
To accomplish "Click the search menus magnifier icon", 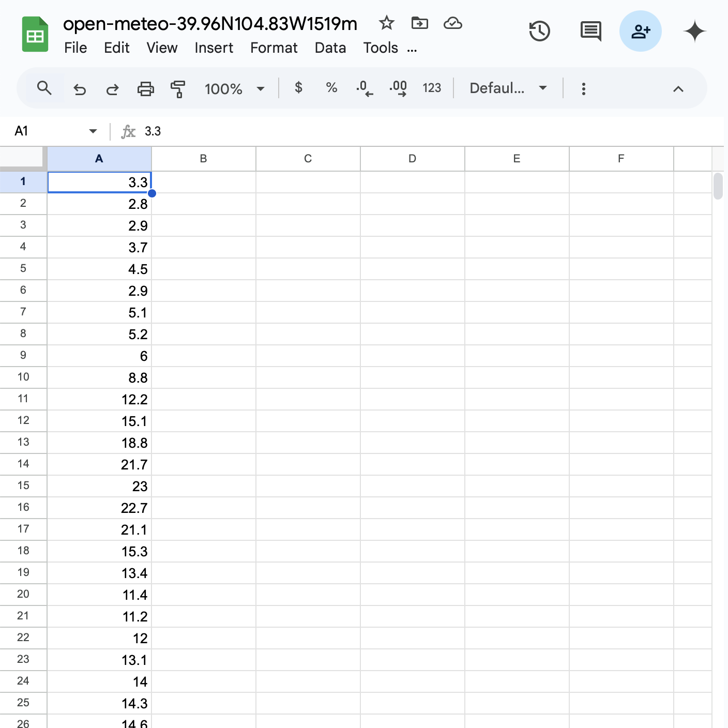I will coord(44,88).
